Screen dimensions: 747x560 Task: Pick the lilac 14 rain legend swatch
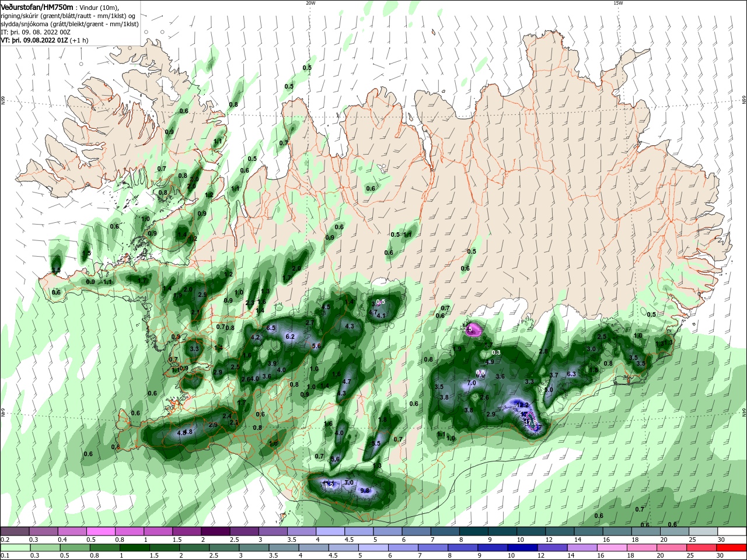(582, 548)
